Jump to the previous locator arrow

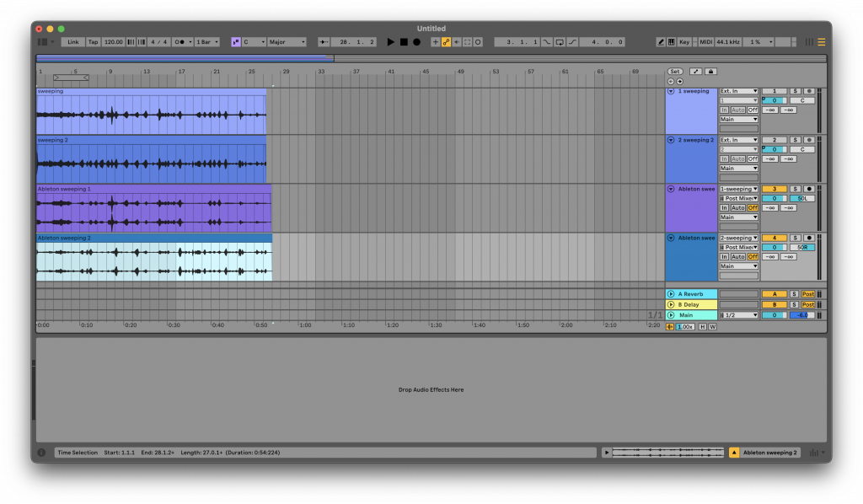point(671,82)
